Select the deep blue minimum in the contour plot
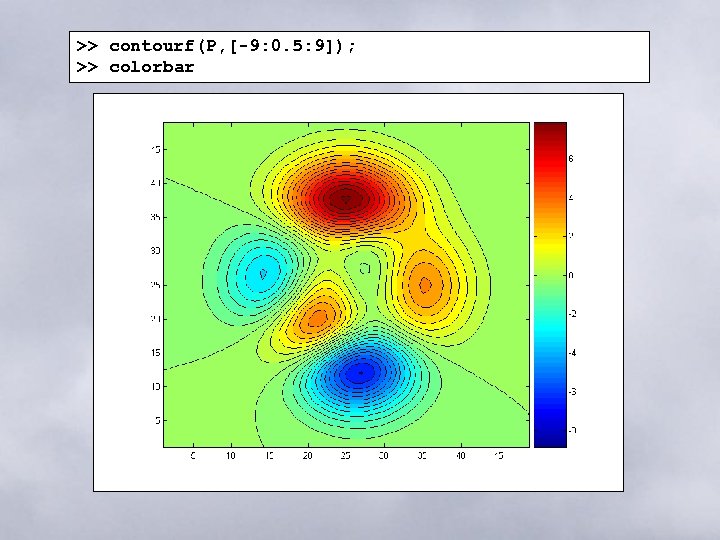 pyautogui.click(x=360, y=373)
